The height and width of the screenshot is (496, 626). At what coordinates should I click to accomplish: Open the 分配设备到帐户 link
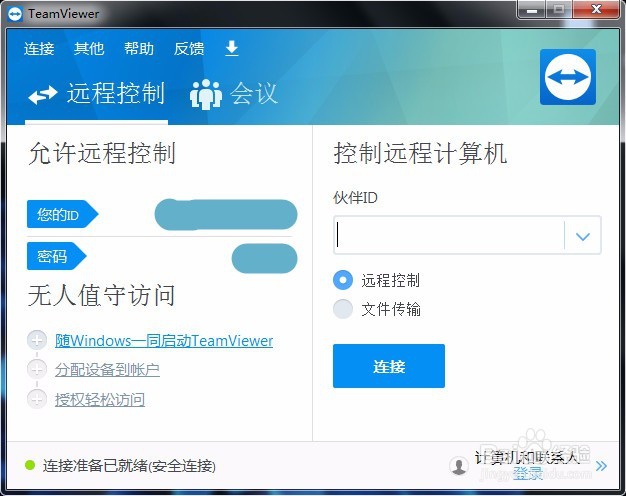point(107,370)
